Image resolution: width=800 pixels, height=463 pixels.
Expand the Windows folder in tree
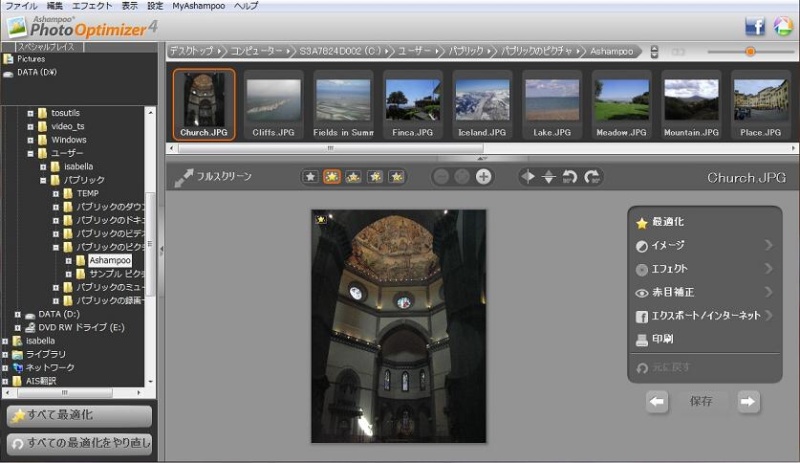[x=31, y=140]
